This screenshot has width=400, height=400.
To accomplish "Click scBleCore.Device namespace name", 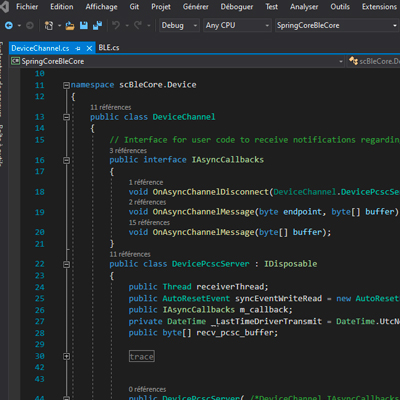I will pyautogui.click(x=158, y=85).
